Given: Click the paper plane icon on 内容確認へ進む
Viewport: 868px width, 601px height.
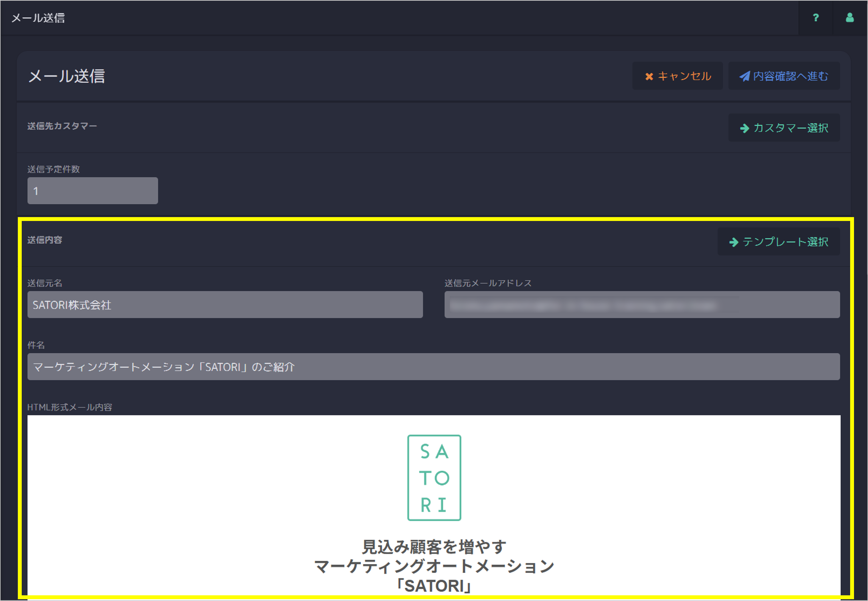Looking at the screenshot, I should tap(744, 77).
